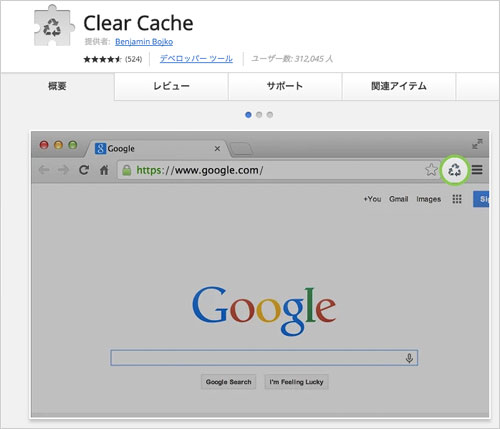Viewport: 500px width, 429px height.
Task: Open the Google apps grid icon
Action: click(457, 199)
